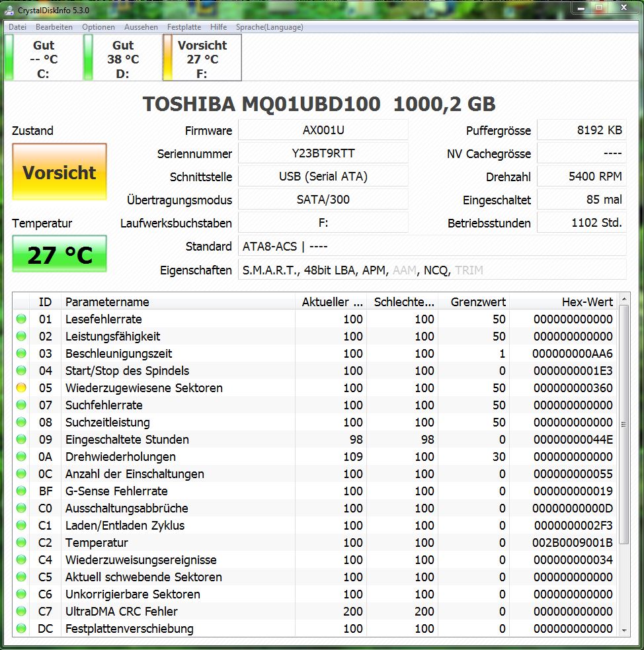Click the Schlechte... column header
The width and height of the screenshot is (644, 650).
click(x=403, y=302)
